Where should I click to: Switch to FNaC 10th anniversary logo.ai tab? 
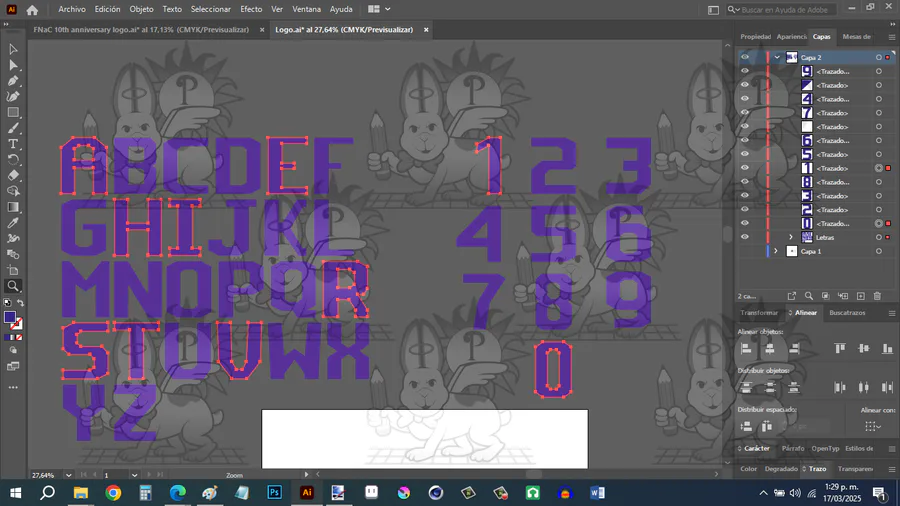coord(141,30)
